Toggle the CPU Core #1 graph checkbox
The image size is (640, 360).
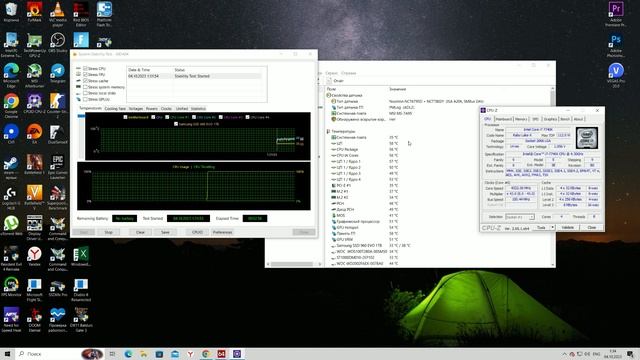[167, 117]
